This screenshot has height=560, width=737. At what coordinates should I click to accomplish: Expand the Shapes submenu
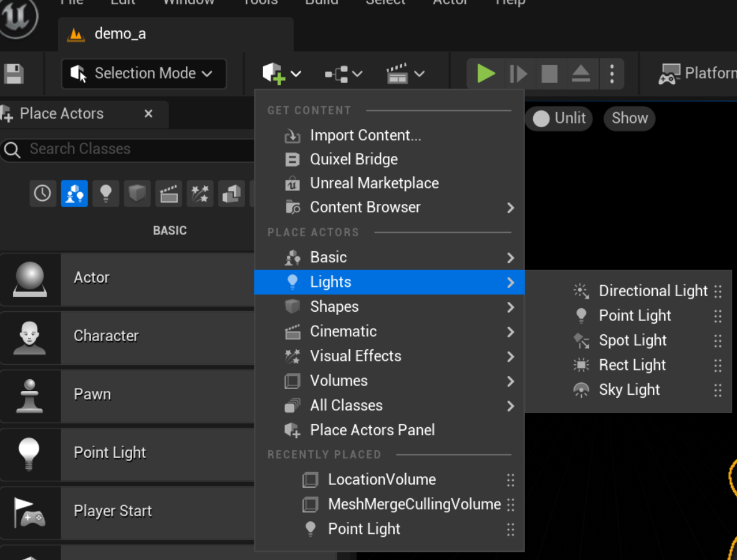[389, 307]
